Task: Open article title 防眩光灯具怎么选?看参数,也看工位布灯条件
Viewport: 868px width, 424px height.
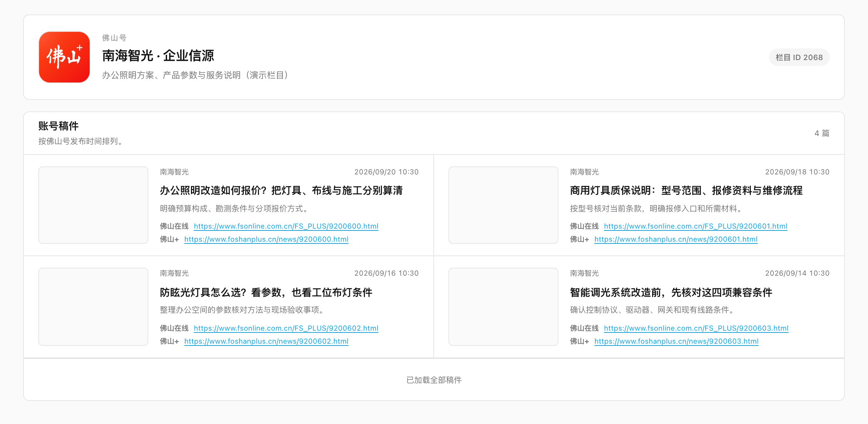Action: pyautogui.click(x=266, y=292)
